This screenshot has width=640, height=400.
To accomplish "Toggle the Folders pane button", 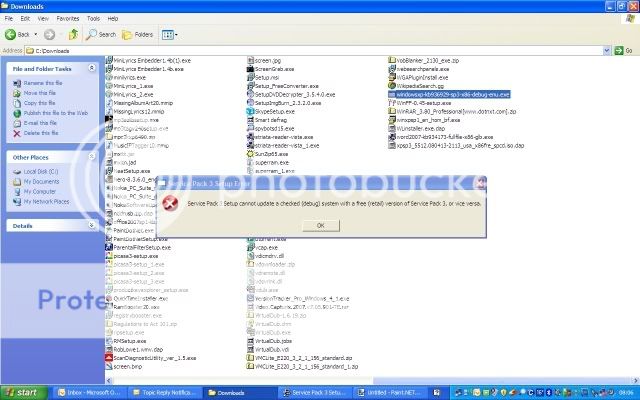I will click(137, 33).
